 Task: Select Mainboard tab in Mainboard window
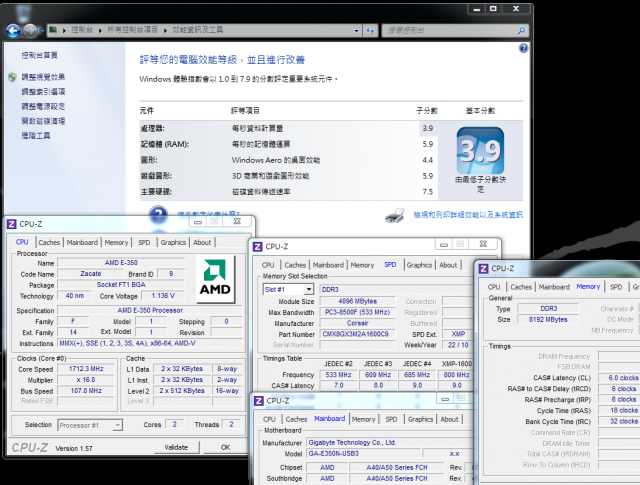pyautogui.click(x=329, y=418)
